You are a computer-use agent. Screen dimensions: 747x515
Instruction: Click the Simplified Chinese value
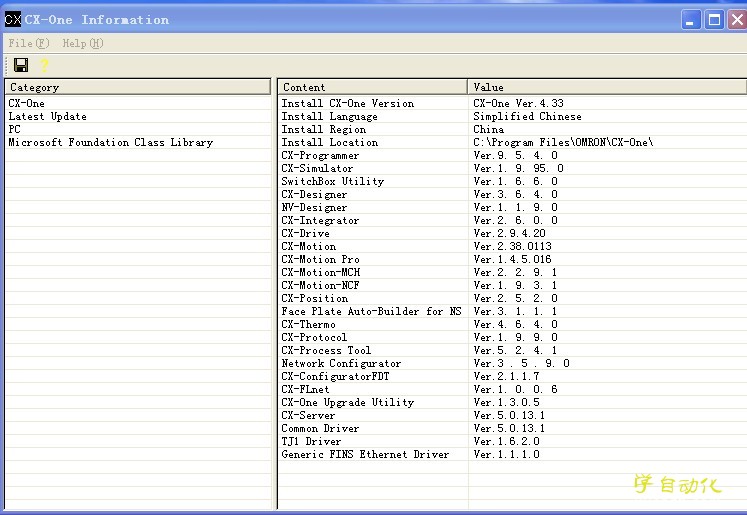(x=527, y=116)
